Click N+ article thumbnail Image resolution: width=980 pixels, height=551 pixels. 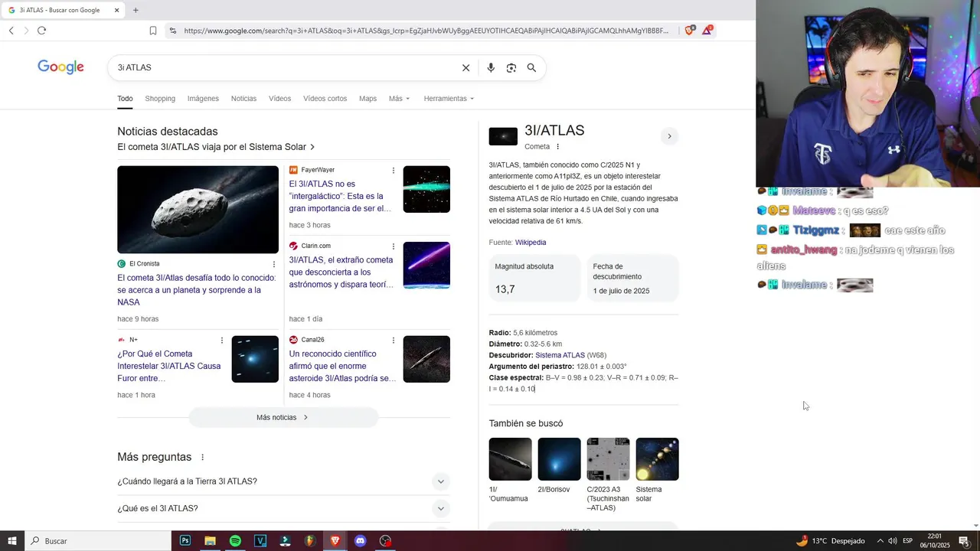coord(255,359)
